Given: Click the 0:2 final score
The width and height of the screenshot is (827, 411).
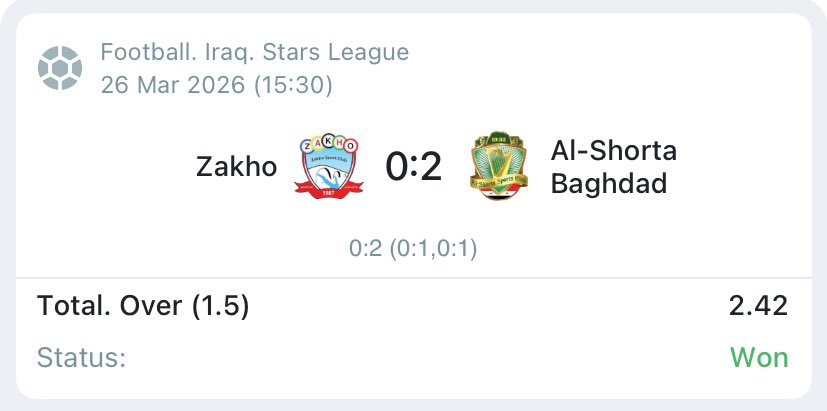Looking at the screenshot, I should tap(414, 166).
